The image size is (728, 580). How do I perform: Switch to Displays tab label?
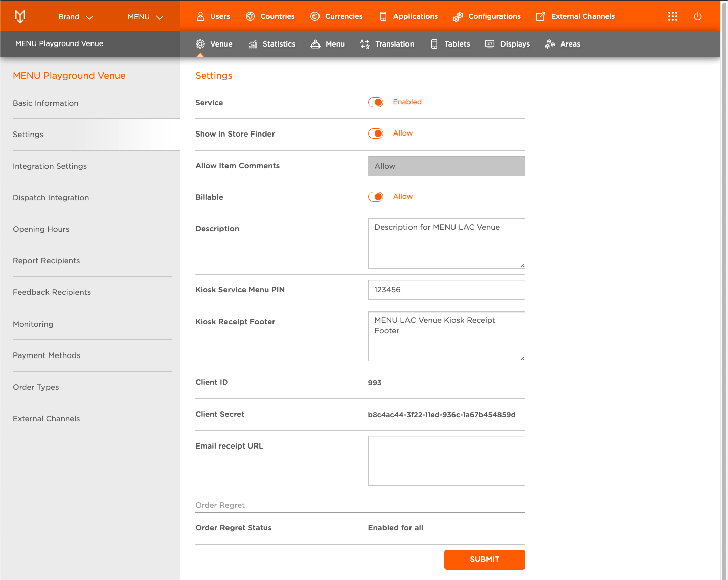click(515, 44)
